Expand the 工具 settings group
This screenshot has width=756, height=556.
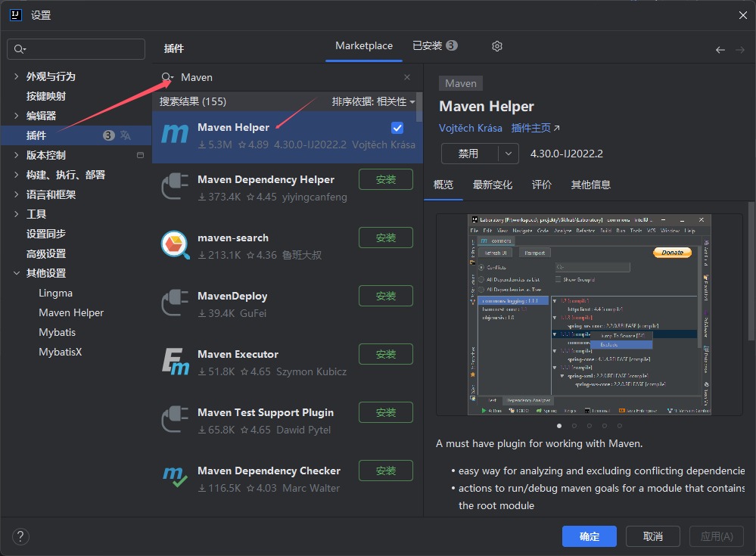[x=17, y=214]
